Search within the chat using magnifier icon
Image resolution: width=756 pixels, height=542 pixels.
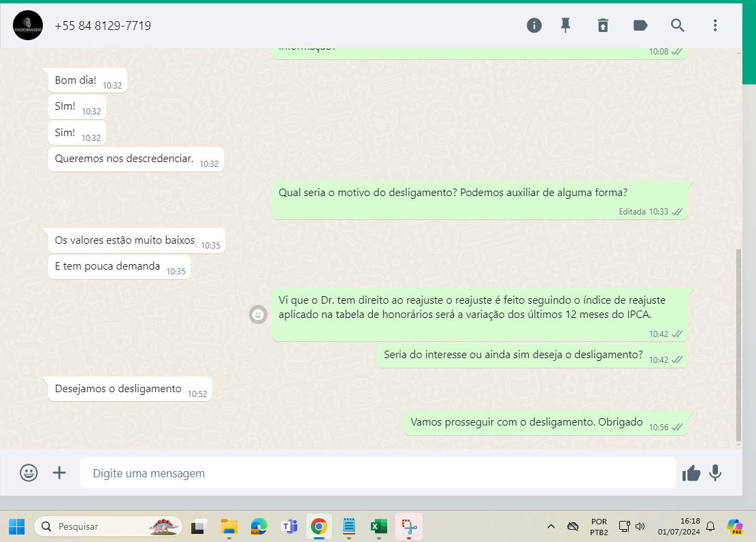coord(678,25)
